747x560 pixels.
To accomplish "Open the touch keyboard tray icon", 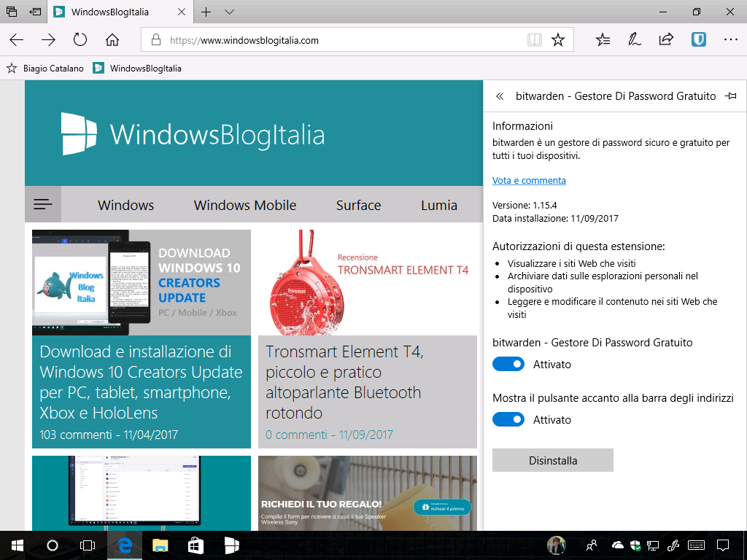I will 697,545.
